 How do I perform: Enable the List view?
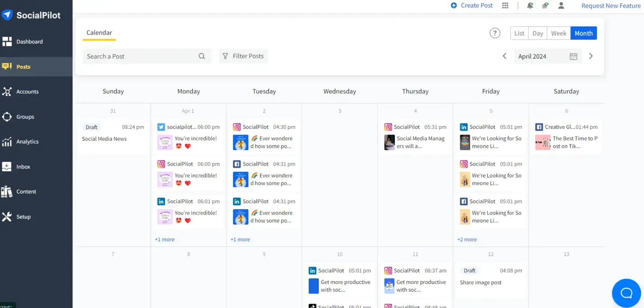click(519, 33)
